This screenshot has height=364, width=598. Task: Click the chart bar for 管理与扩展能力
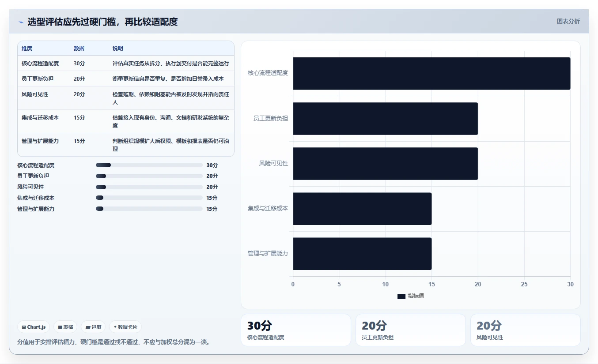[362, 254]
